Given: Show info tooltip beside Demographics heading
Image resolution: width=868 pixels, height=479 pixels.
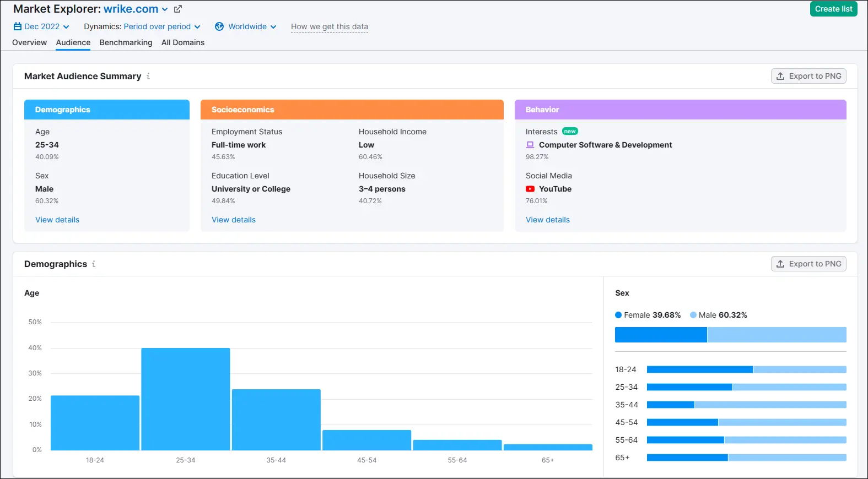Looking at the screenshot, I should 94,264.
